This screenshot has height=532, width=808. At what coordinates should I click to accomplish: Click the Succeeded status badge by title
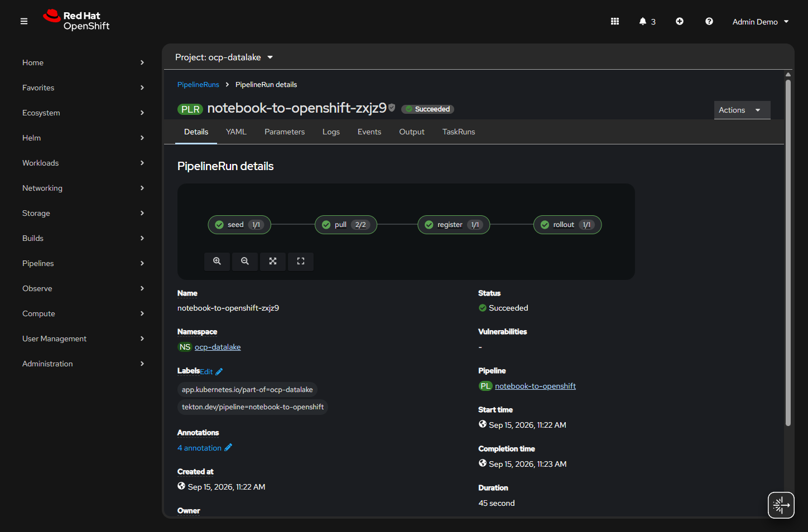pos(428,109)
